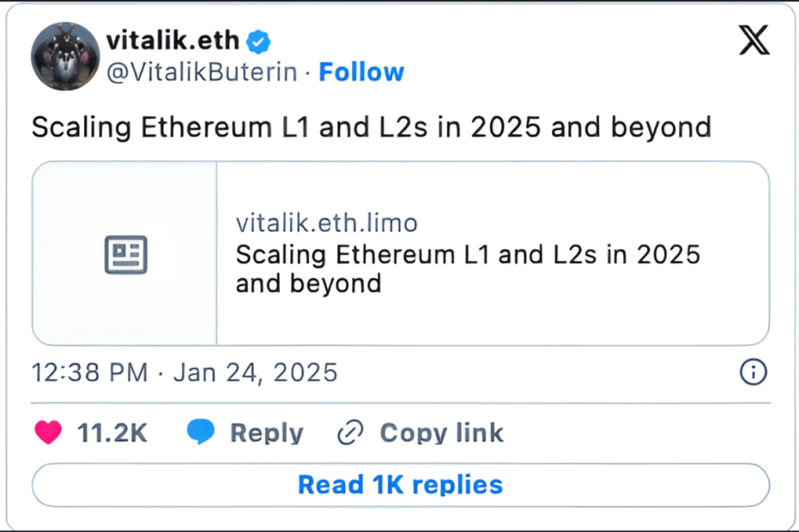Click the blue reply bubble icon
The width and height of the screenshot is (799, 532).
click(x=201, y=433)
